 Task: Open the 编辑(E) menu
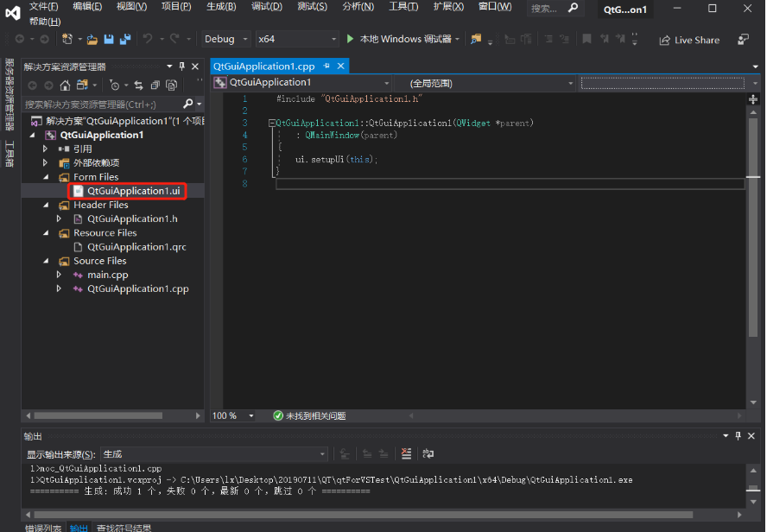click(x=87, y=7)
